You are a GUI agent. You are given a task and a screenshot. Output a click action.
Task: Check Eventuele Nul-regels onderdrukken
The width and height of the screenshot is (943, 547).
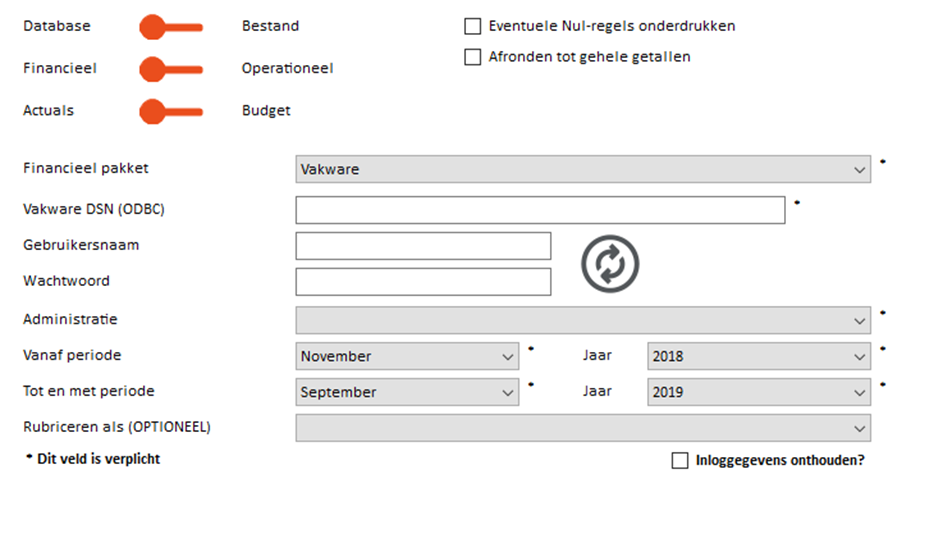[x=473, y=26]
